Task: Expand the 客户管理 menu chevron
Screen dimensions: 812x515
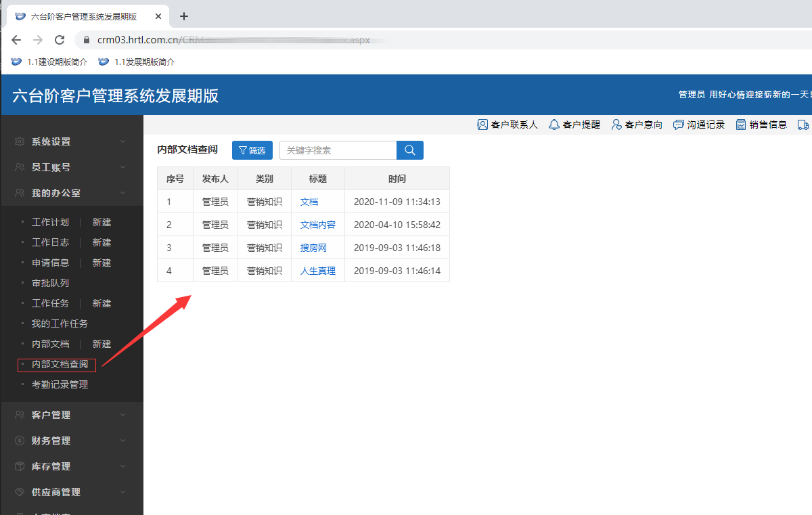Action: click(122, 415)
